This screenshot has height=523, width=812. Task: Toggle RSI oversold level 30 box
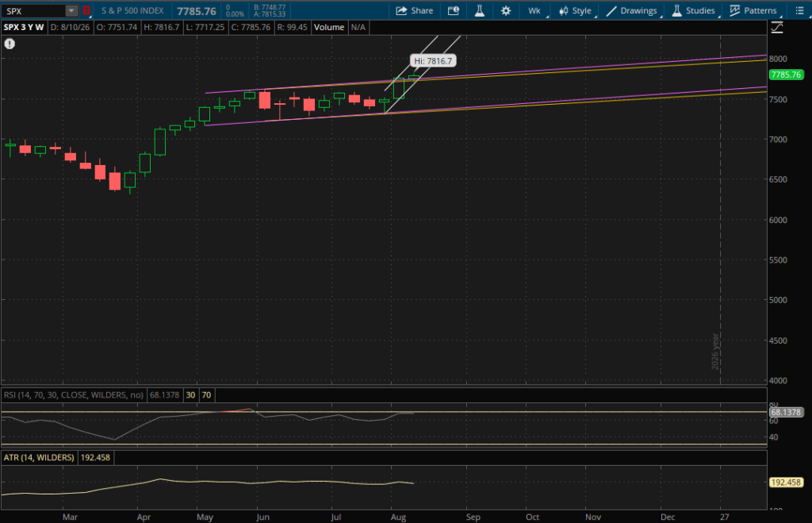190,395
